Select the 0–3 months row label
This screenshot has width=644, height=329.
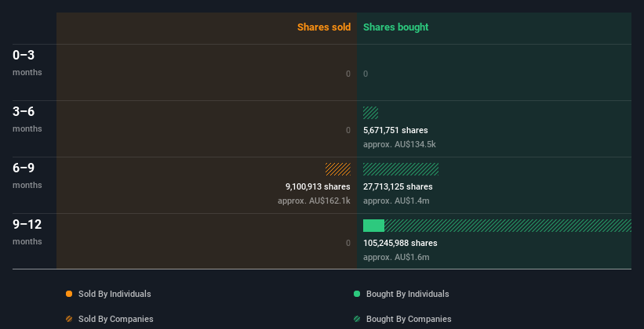pyautogui.click(x=27, y=63)
